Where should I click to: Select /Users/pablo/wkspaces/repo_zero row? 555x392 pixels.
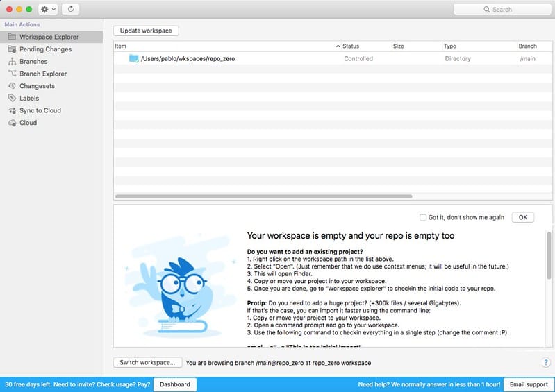pos(333,59)
